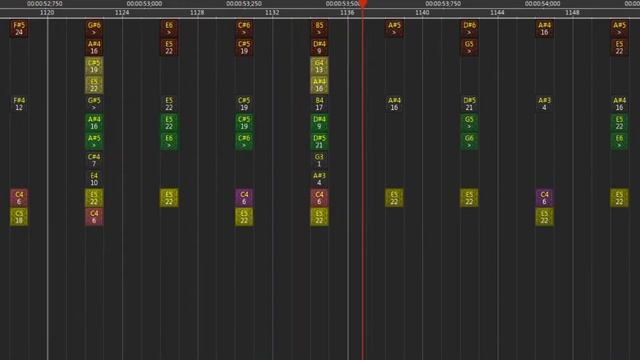
Task: Click tick number 1148 on the ruler
Action: pos(573,13)
